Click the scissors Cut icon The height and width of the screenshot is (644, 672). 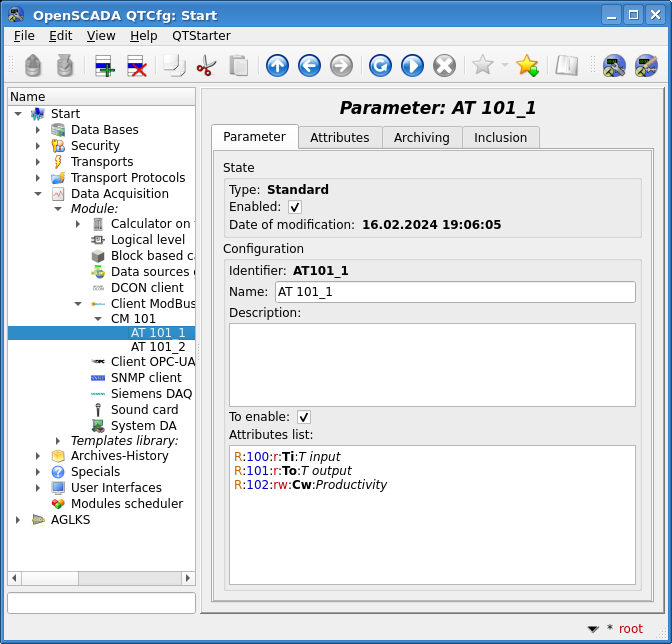206,66
